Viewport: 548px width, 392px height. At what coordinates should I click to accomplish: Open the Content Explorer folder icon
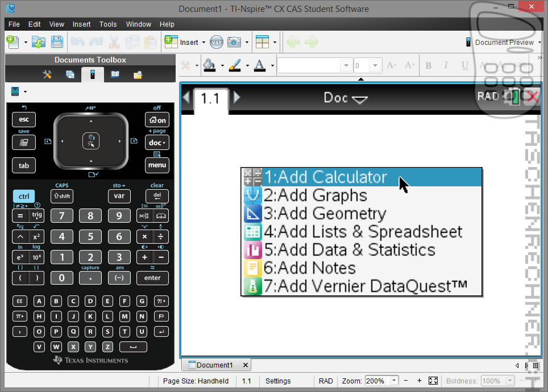coord(137,74)
